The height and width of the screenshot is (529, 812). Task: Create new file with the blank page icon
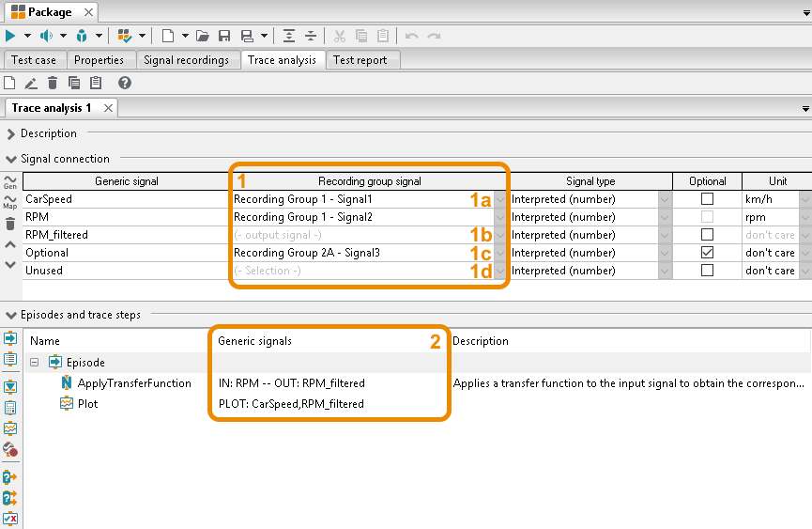pos(167,36)
